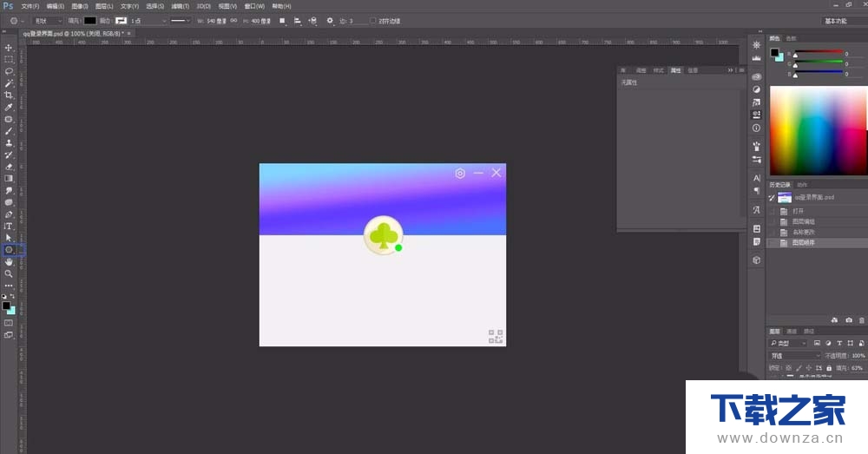Select the Clone Stamp tool
Image resolution: width=868 pixels, height=454 pixels.
click(x=9, y=143)
